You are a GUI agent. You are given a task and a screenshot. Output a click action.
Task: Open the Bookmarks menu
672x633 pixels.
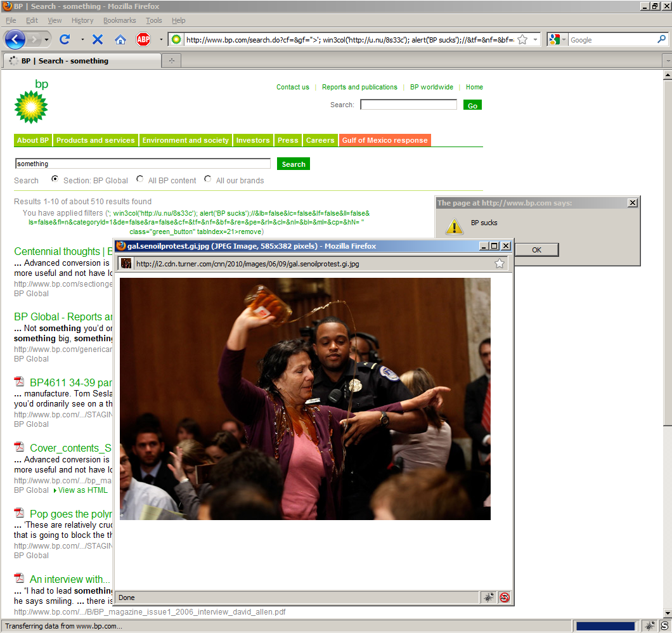pyautogui.click(x=120, y=20)
